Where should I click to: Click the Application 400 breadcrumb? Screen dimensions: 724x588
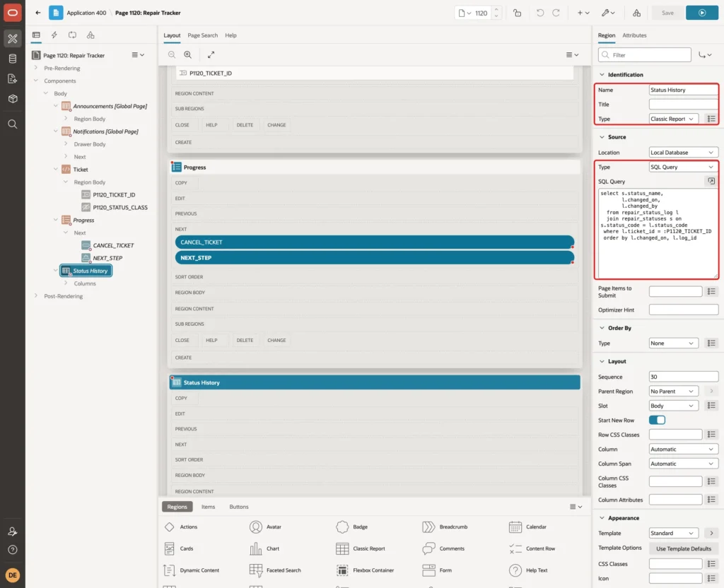86,13
